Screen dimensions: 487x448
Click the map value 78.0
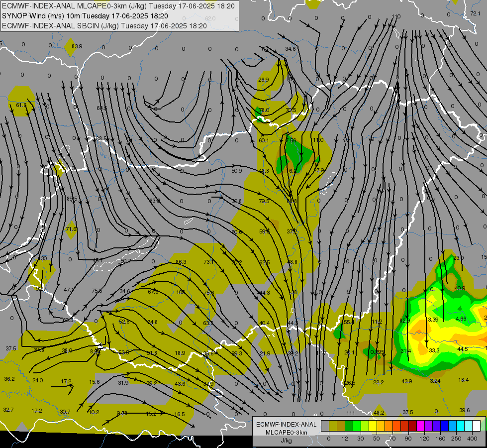(x=264, y=110)
